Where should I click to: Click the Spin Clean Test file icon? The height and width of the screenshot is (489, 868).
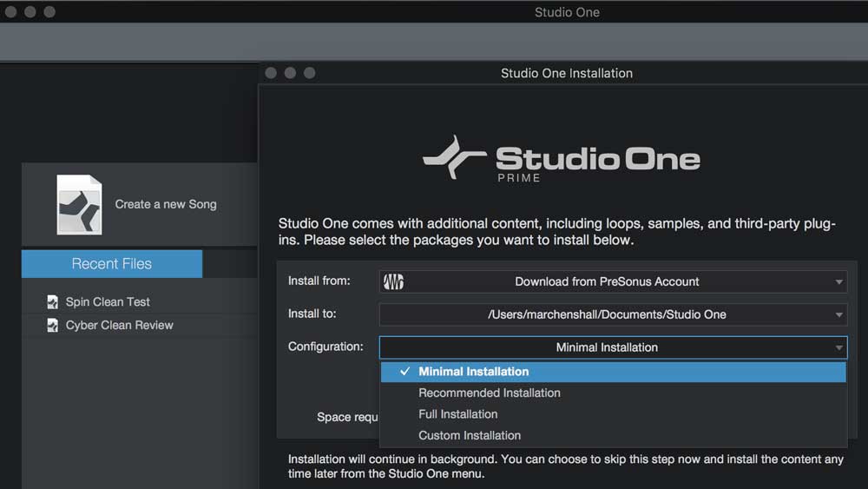[x=53, y=302]
